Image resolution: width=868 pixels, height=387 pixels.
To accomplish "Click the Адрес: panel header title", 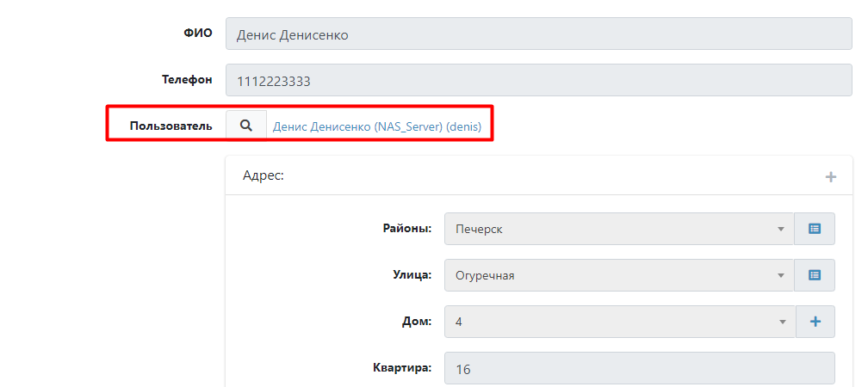I will pos(263,175).
